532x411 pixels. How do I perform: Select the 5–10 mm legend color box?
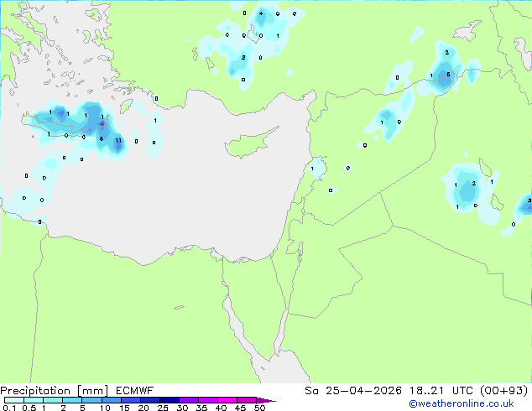(91, 400)
